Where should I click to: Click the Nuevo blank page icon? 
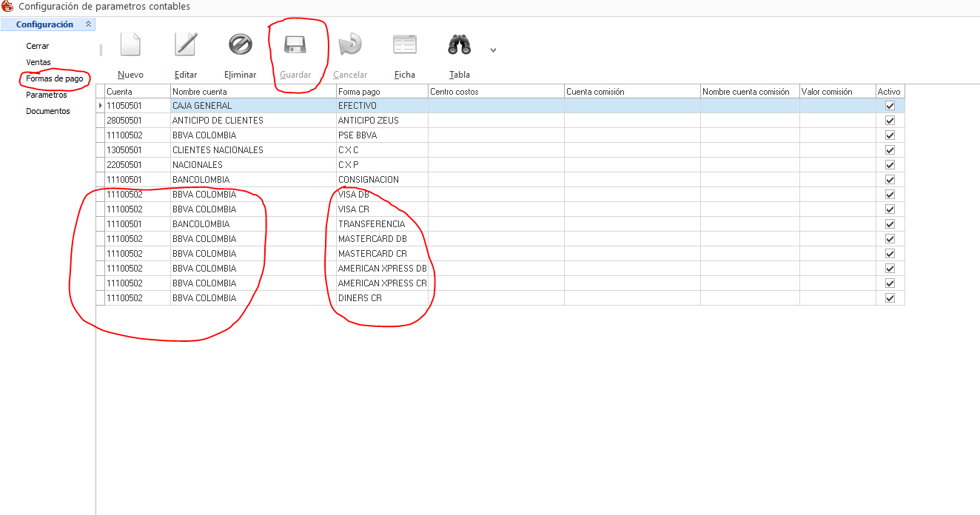pos(130,45)
